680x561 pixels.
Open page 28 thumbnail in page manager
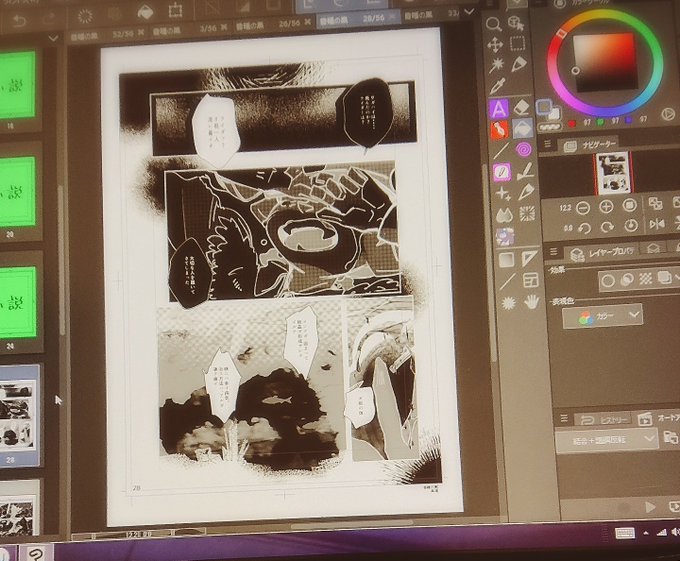(18, 414)
